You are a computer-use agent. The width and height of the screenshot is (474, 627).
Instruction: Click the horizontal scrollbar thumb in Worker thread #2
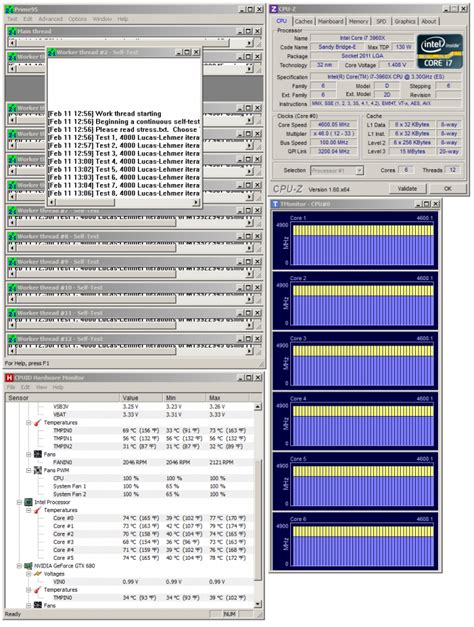pyautogui.click(x=85, y=203)
